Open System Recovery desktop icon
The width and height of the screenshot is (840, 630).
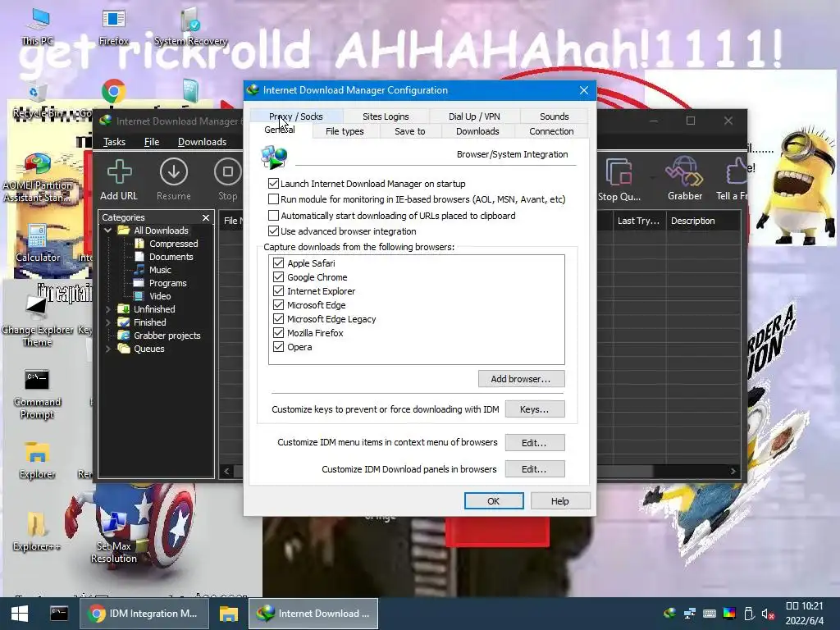pyautogui.click(x=190, y=27)
